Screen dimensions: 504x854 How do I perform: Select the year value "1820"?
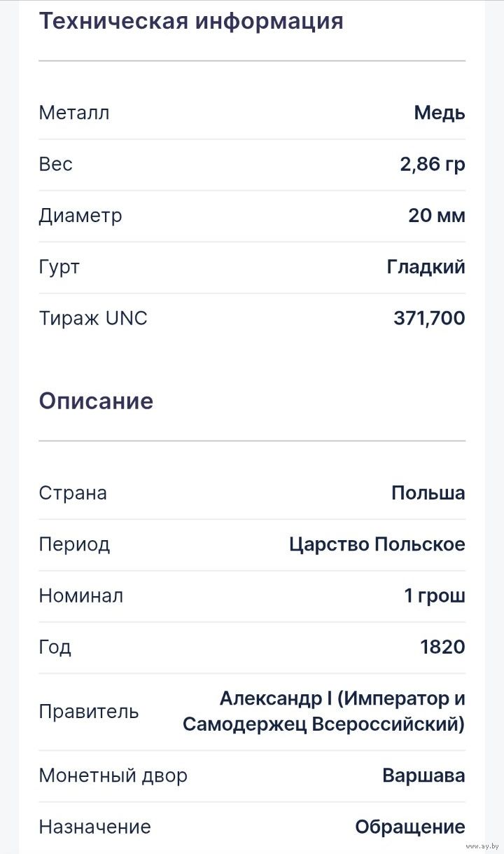442,647
